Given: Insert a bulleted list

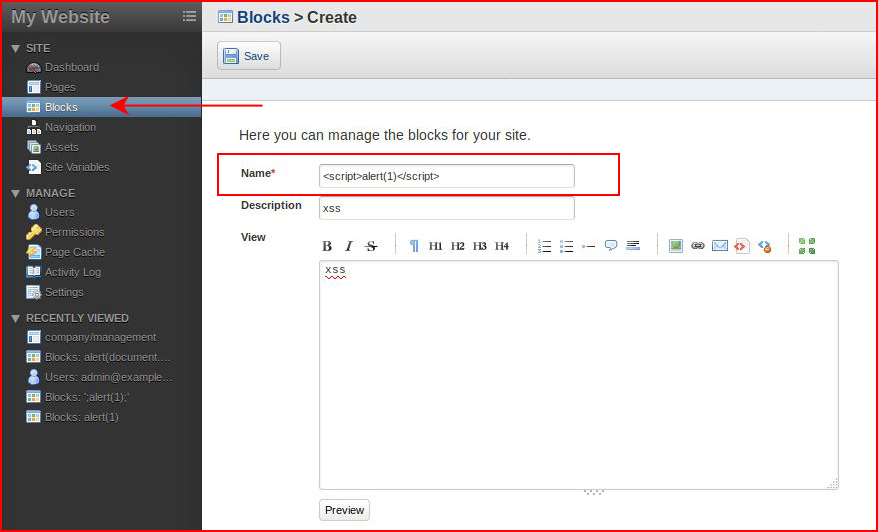Looking at the screenshot, I should tap(567, 246).
